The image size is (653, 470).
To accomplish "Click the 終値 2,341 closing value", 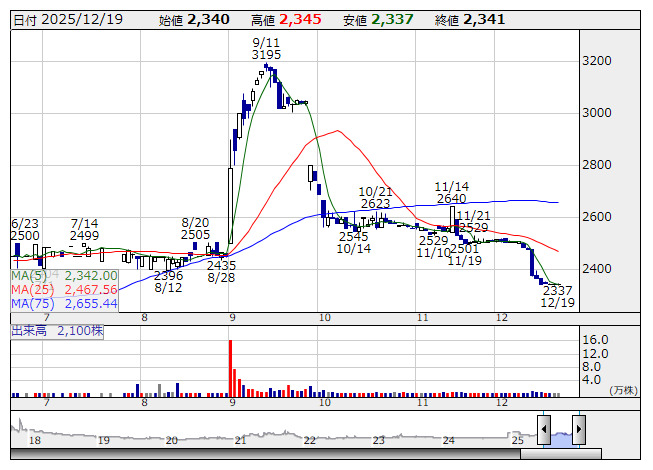I will [x=470, y=20].
